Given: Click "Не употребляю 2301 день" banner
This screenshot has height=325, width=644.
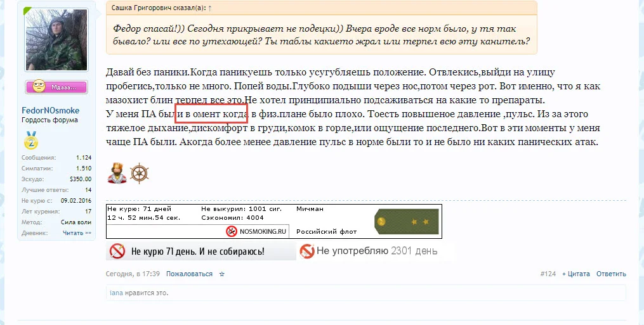Looking at the screenshot, I should click(369, 251).
